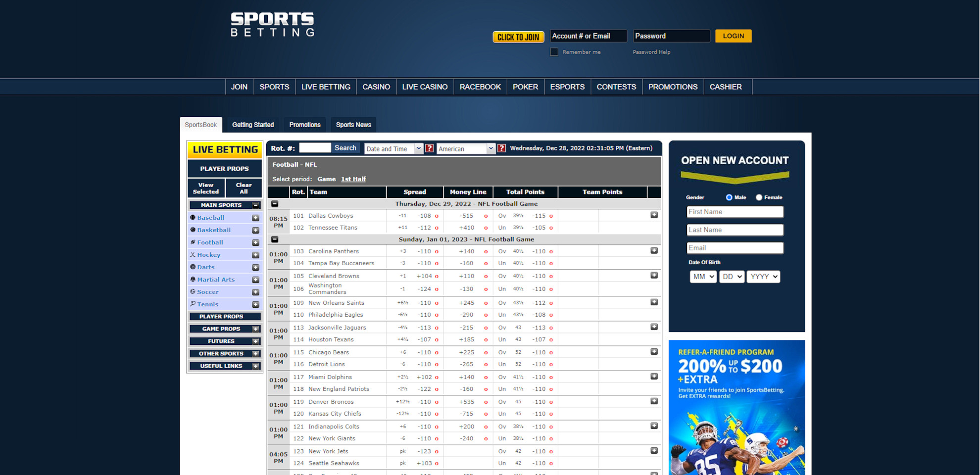Collapse the Main Sports section
This screenshot has width=980, height=475.
(x=256, y=205)
